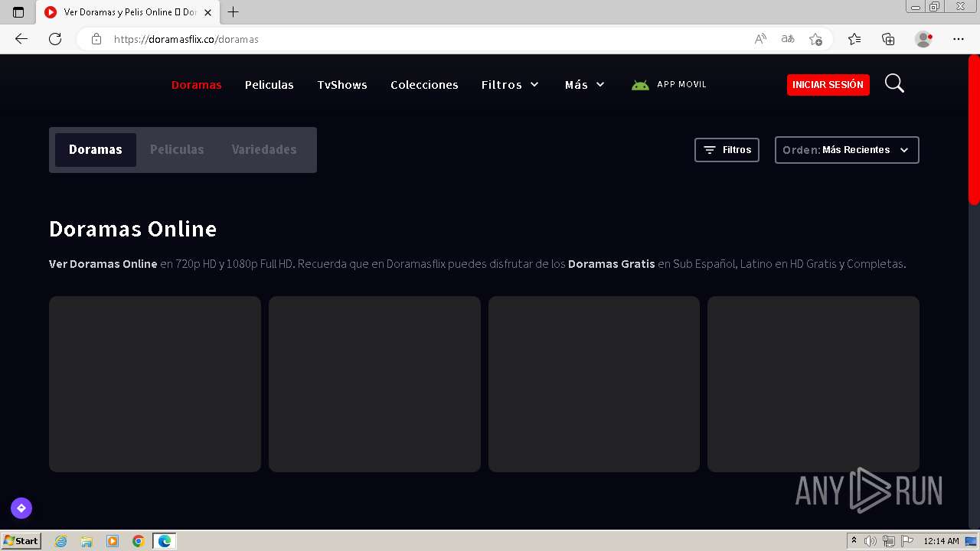This screenshot has width=980, height=551.
Task: Open Edge Settings and more menu
Action: pos(959,39)
